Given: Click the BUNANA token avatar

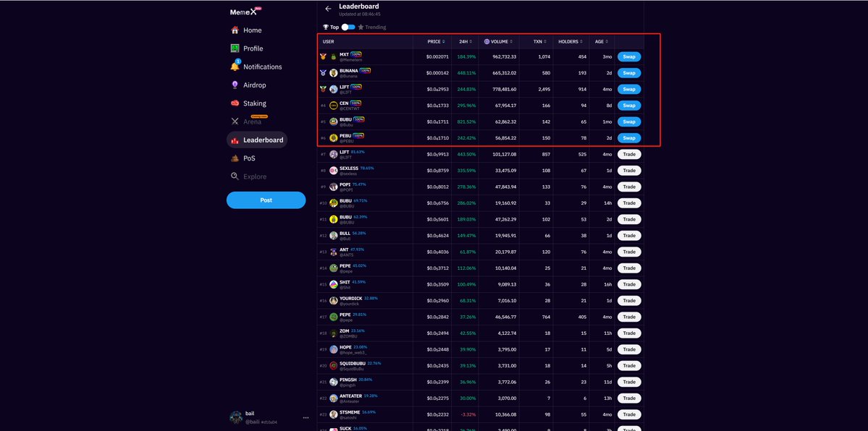Looking at the screenshot, I should click(333, 73).
